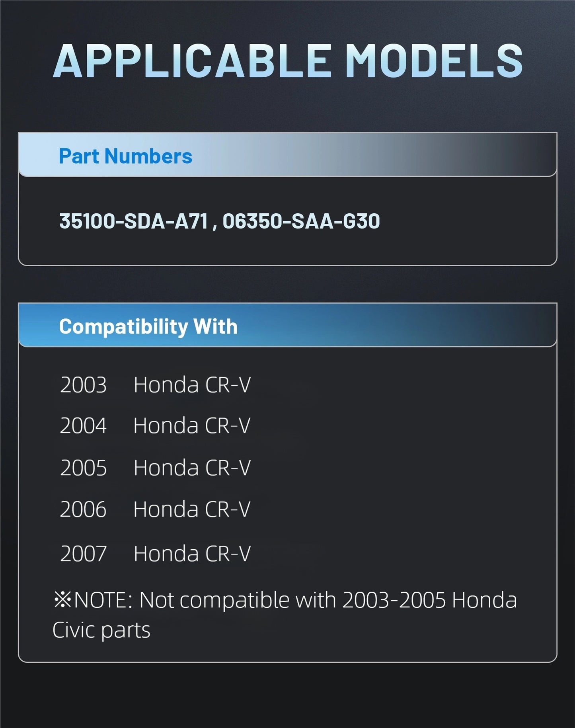Select the "Part Numbers" section header
Image resolution: width=575 pixels, height=728 pixels.
tap(125, 156)
